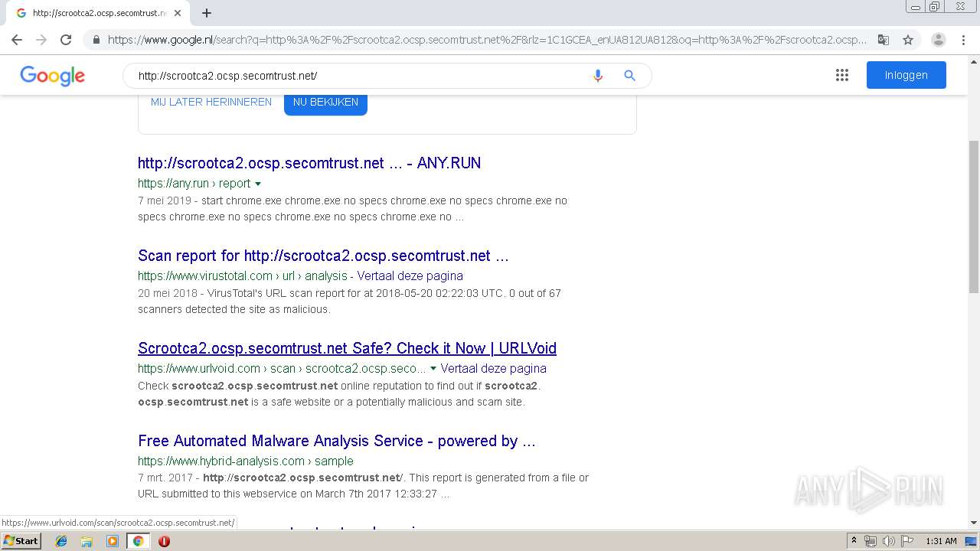Check the system clock showing 1:31 AM

tap(941, 541)
